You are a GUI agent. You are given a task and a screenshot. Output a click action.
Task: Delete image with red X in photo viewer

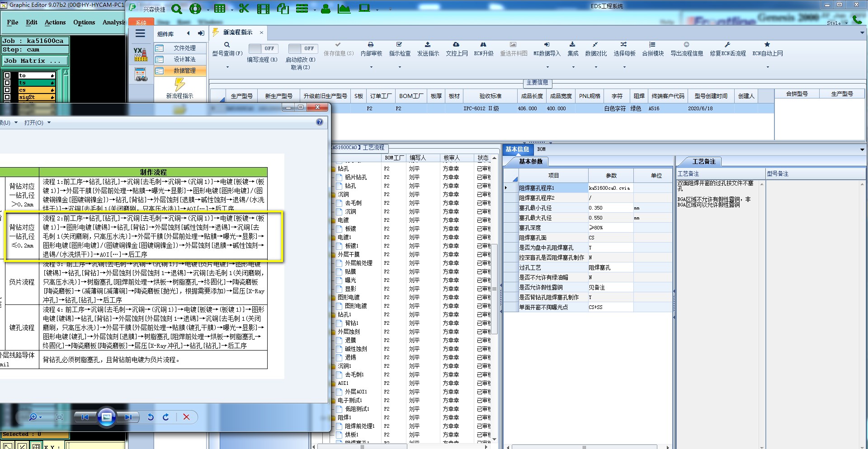[x=186, y=417]
